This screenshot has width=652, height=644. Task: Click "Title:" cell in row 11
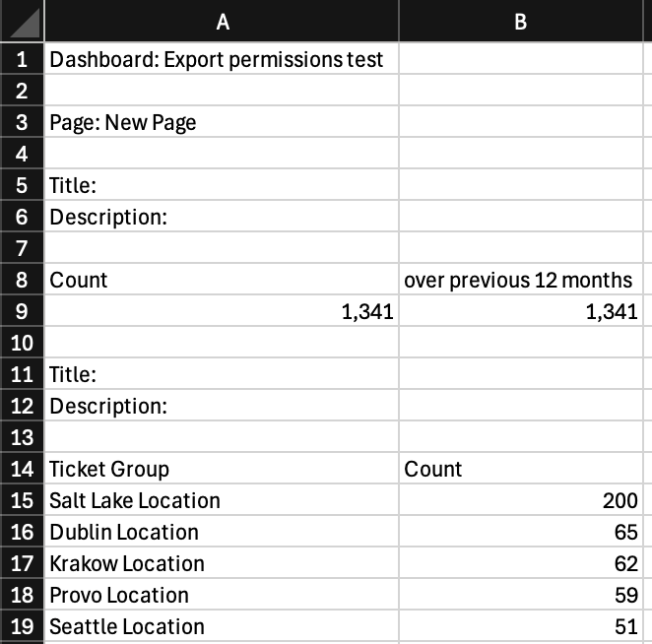pos(222,374)
